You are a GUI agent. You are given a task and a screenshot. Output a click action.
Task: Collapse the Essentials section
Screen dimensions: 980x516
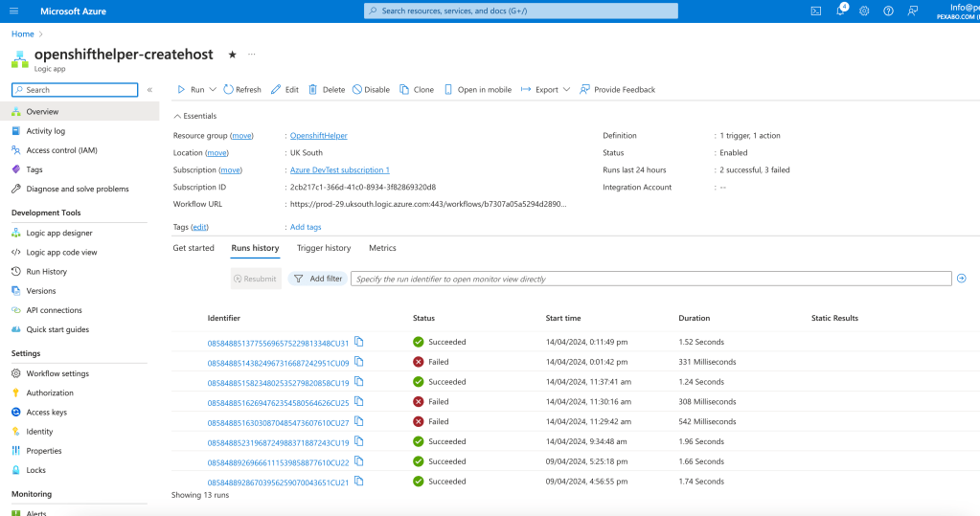pos(195,116)
